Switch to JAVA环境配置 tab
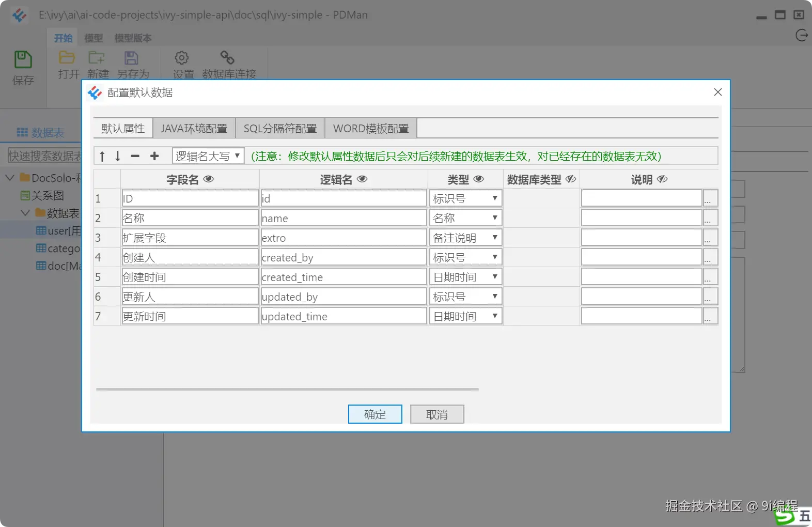Screen dimensions: 812x527 tap(194, 128)
